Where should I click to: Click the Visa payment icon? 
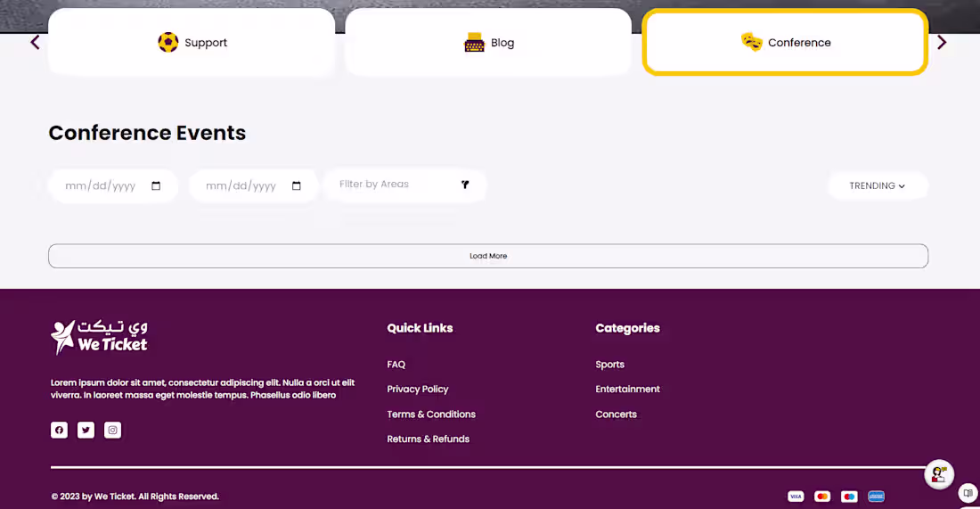[796, 497]
